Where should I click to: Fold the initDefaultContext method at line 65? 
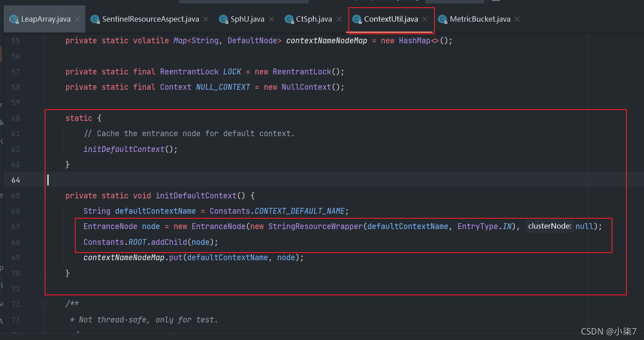[x=43, y=196]
